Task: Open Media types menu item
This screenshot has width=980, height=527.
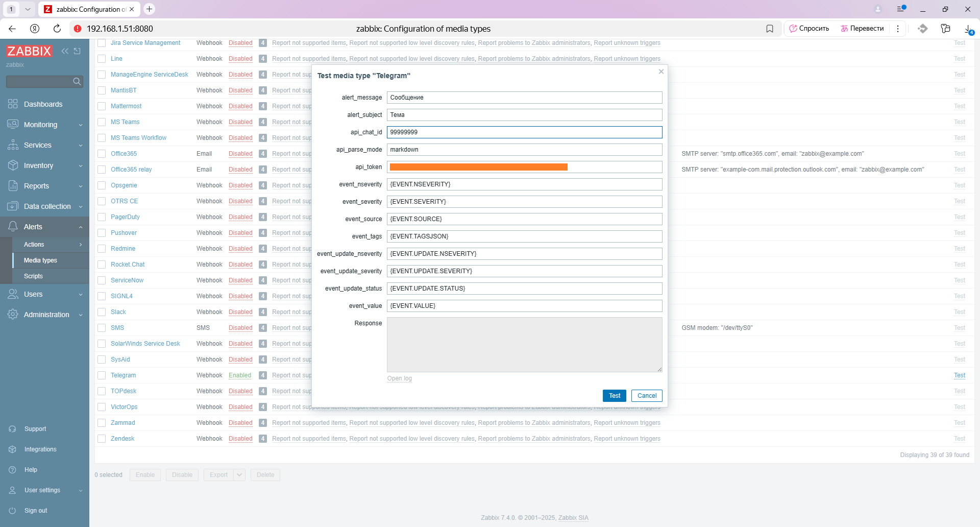Action: click(x=51, y=260)
